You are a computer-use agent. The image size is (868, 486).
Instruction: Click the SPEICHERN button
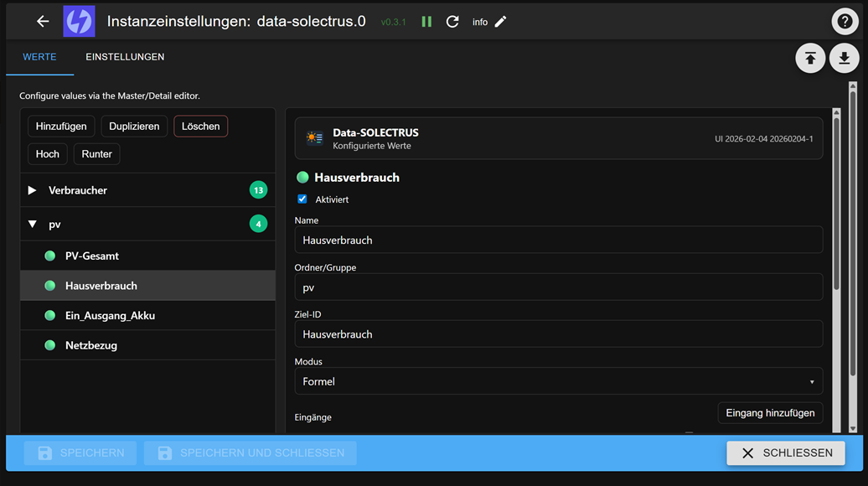[x=80, y=452]
